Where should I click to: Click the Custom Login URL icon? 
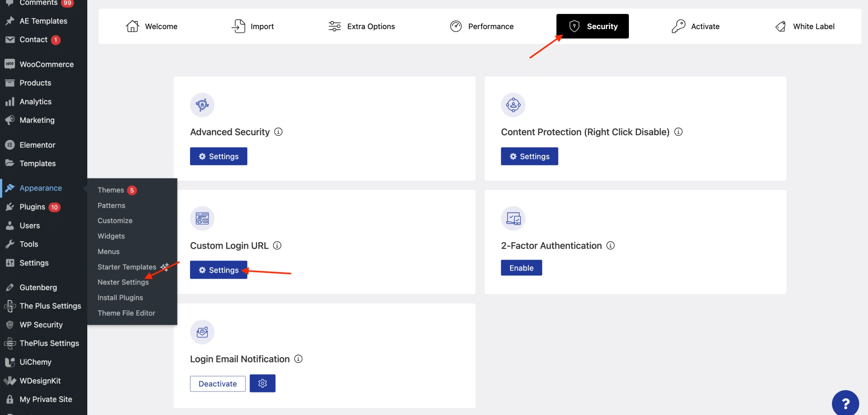click(x=202, y=218)
